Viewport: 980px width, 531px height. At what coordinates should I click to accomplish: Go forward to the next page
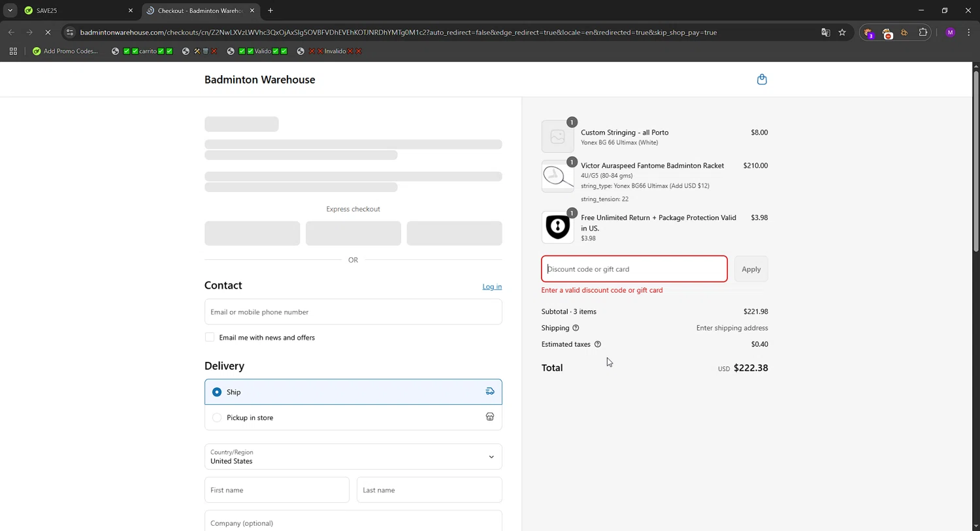point(29,33)
